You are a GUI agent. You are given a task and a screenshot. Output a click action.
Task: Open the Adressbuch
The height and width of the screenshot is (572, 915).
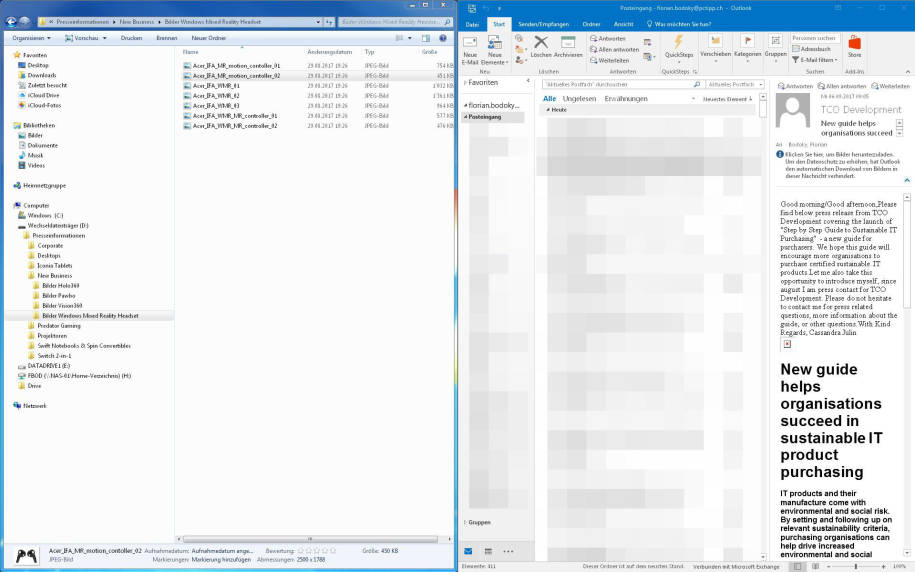(x=811, y=49)
